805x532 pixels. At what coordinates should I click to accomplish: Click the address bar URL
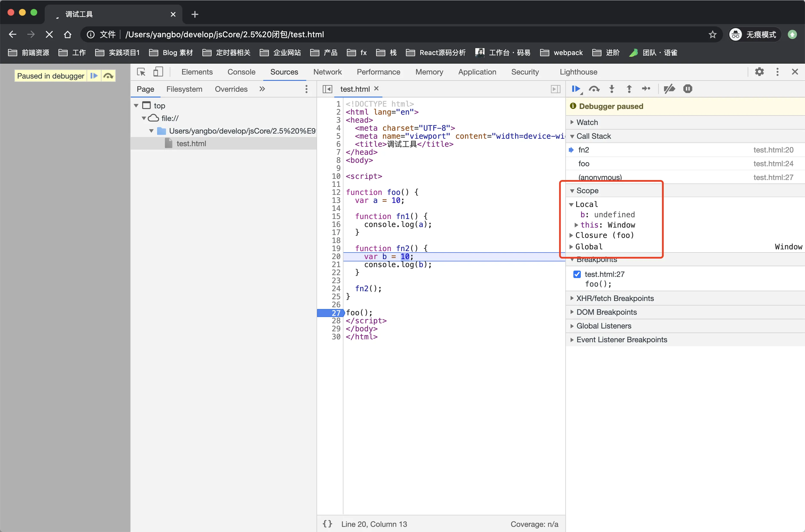coord(224,35)
